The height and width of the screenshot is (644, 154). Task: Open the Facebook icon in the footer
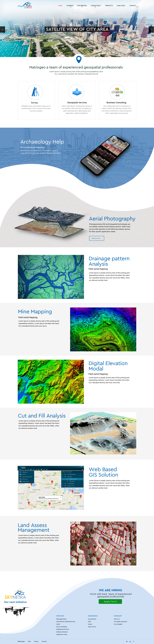[133, 641]
